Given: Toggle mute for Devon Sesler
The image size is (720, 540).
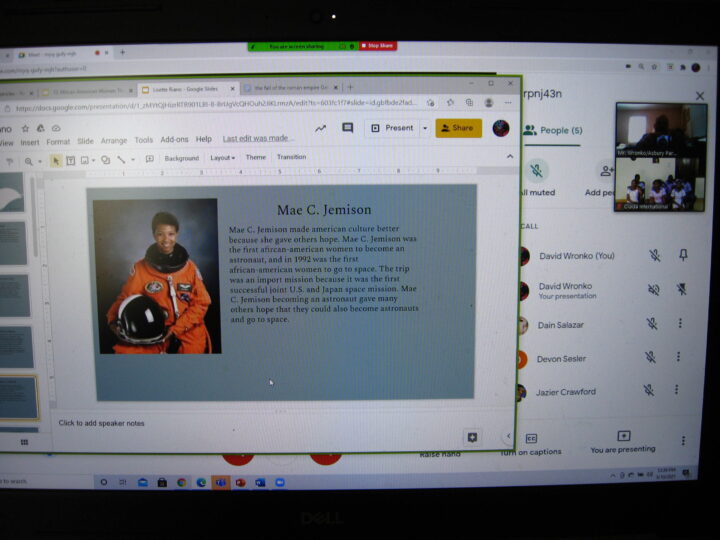Looking at the screenshot, I should tap(649, 357).
